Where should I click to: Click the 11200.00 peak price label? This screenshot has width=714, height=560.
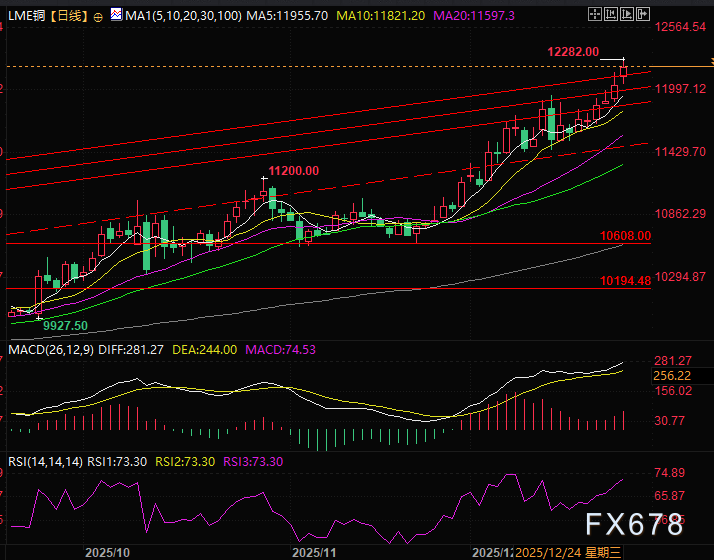(x=293, y=171)
